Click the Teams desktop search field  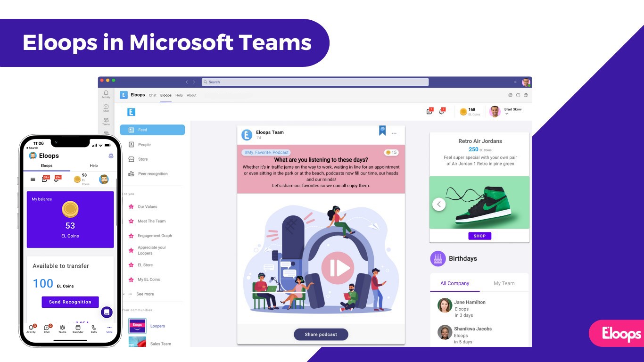tap(315, 82)
